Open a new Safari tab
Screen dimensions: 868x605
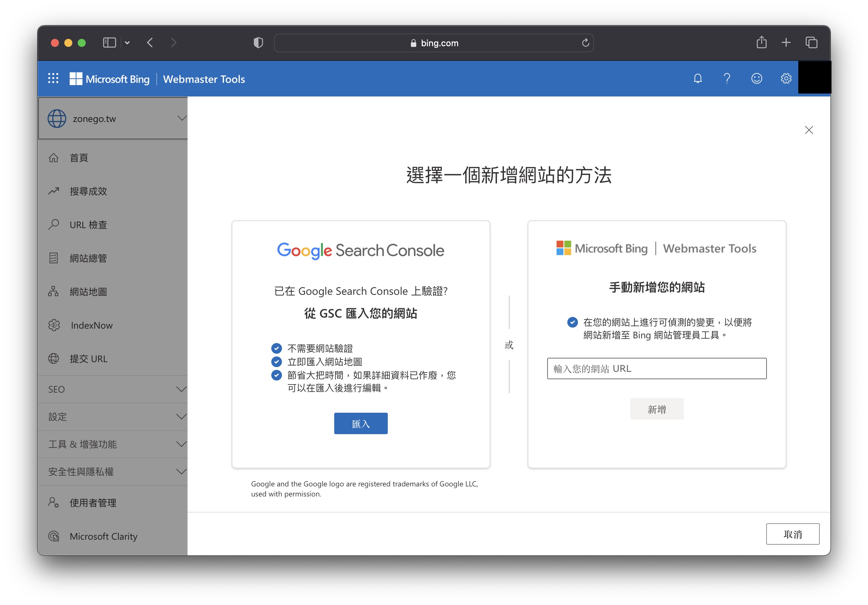[786, 43]
